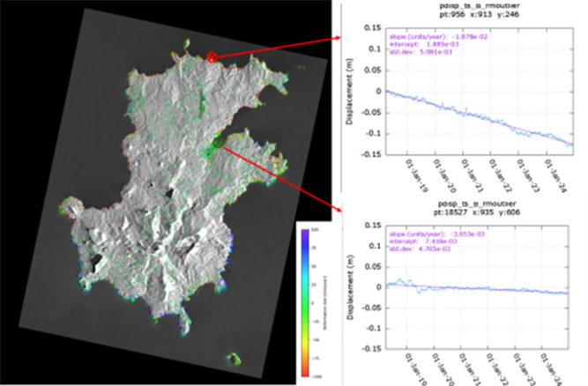Click the red circled point marker on the map
Viewport: 588px width, 386px height.
[x=212, y=57]
